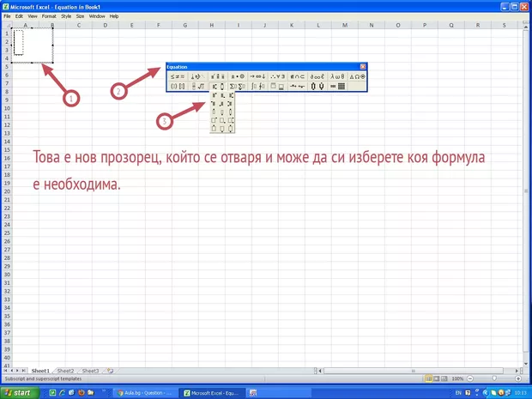Click the Subscript and superscript templates button
532x399 pixels.
[217, 87]
